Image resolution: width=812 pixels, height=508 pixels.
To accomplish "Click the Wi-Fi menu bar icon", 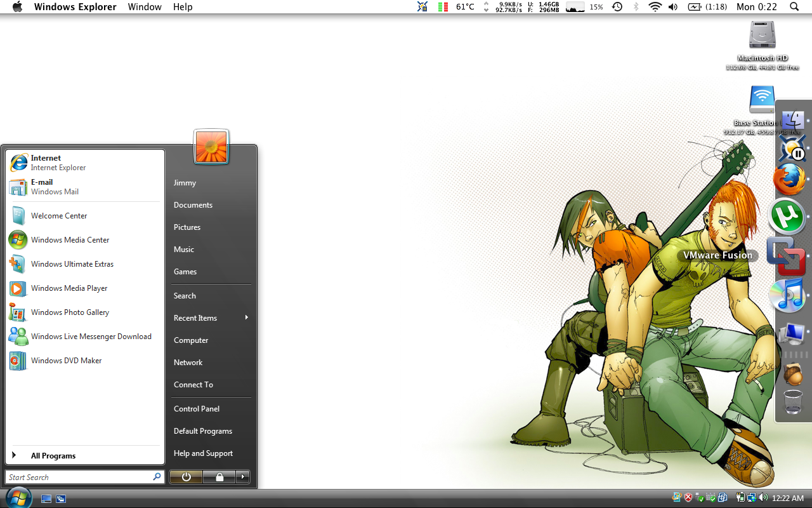I will (655, 7).
